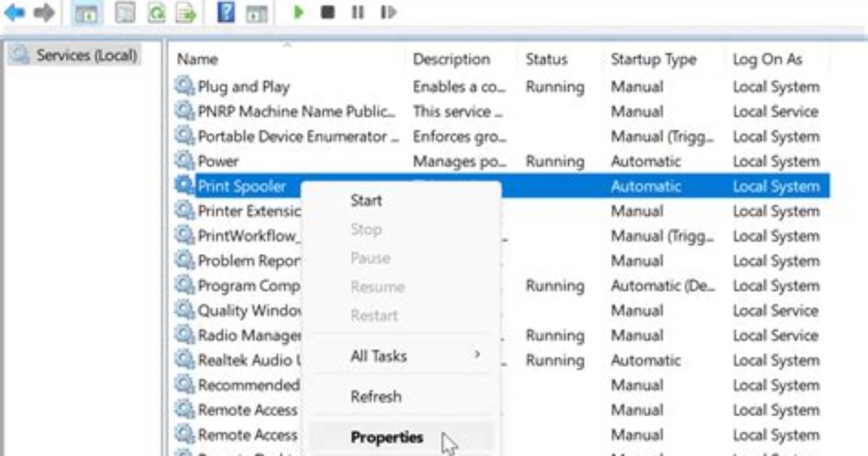Click the Log On As column header
Screen dimensions: 868x456
767,60
